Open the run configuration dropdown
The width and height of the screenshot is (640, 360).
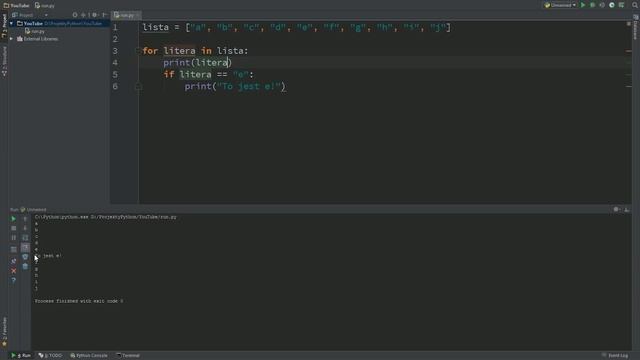click(560, 5)
